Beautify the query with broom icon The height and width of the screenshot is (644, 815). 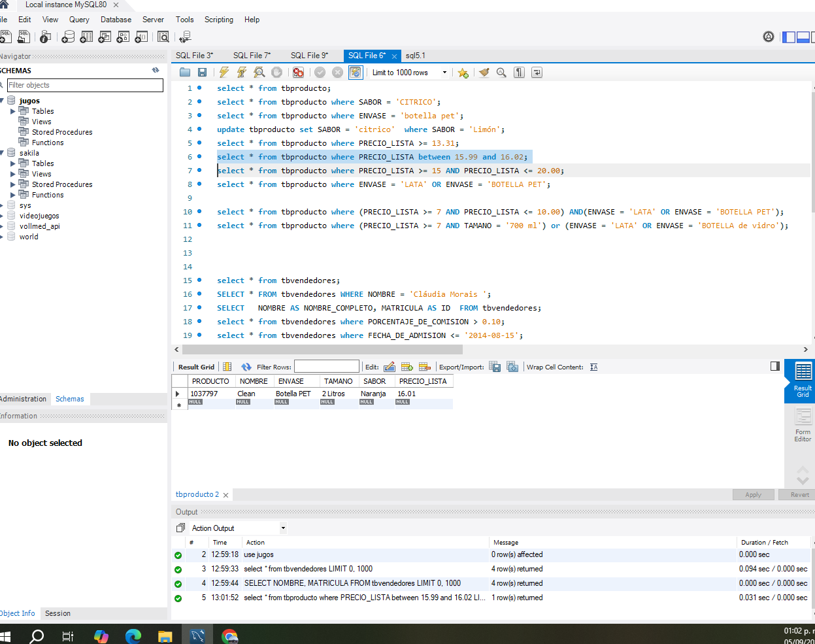(484, 73)
